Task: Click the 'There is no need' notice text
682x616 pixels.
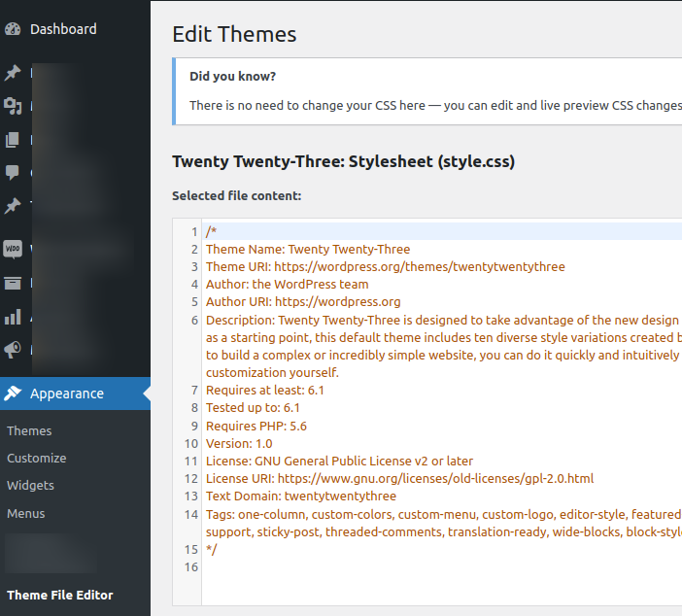Action: (x=435, y=105)
